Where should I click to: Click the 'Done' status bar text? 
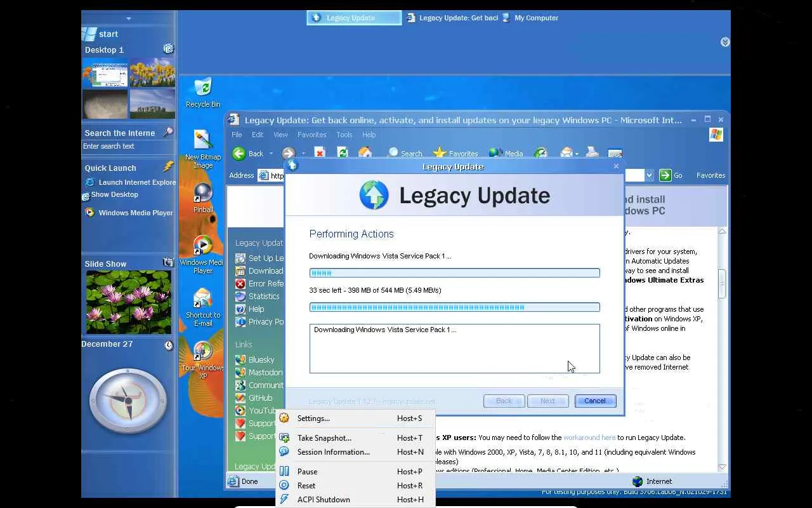pyautogui.click(x=249, y=481)
